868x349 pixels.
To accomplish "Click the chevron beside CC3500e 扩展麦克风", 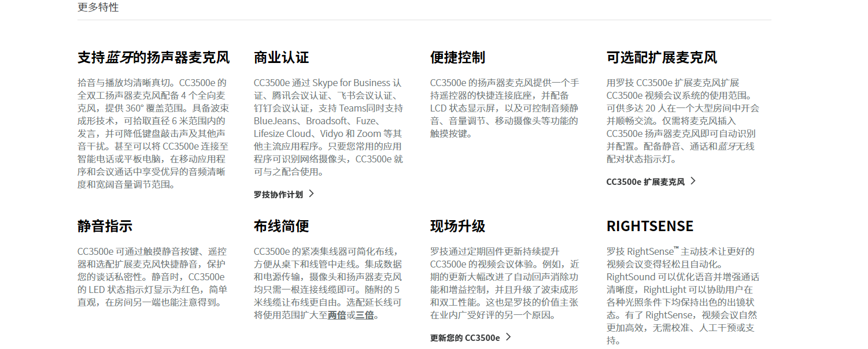I will click(693, 181).
